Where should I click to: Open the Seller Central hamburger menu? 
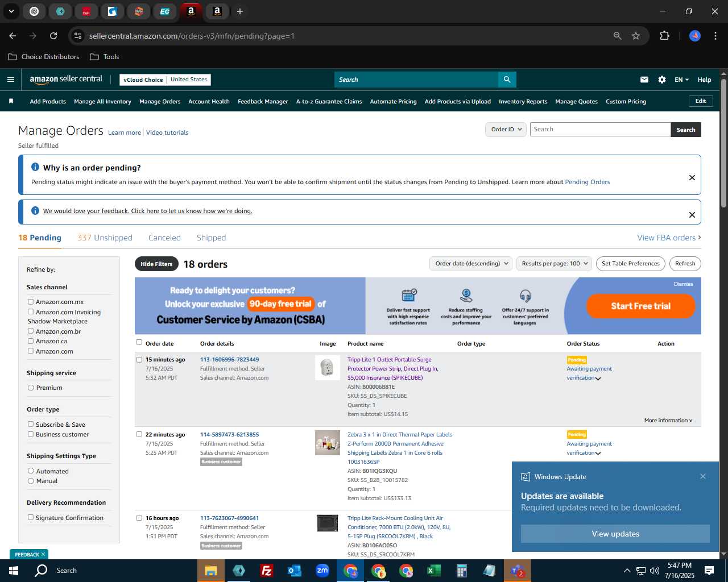(11, 80)
